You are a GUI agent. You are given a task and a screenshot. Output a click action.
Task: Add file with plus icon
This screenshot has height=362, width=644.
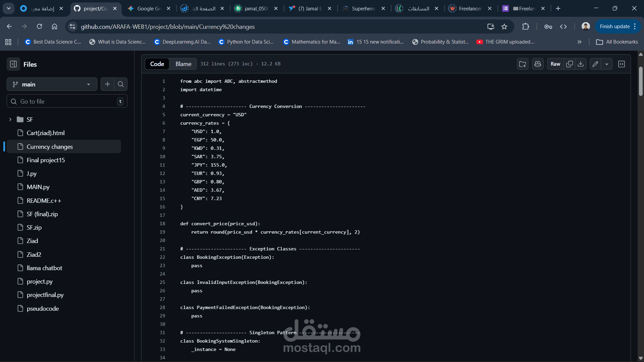tap(107, 84)
